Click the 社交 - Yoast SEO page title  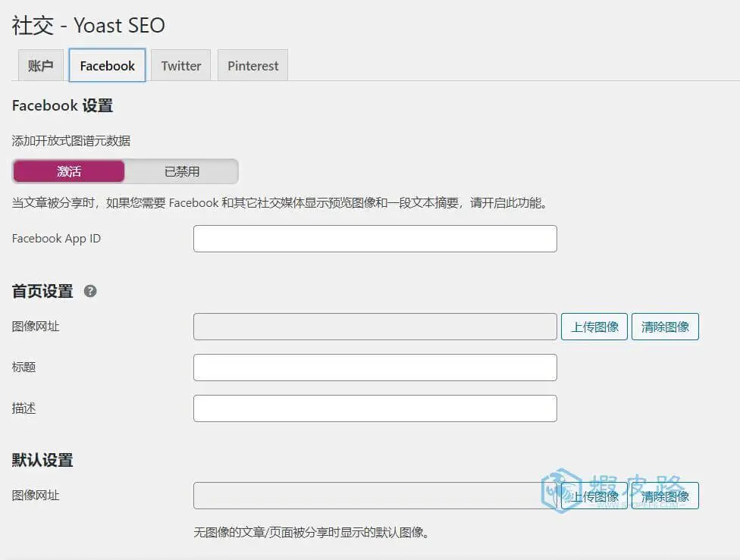(x=88, y=25)
